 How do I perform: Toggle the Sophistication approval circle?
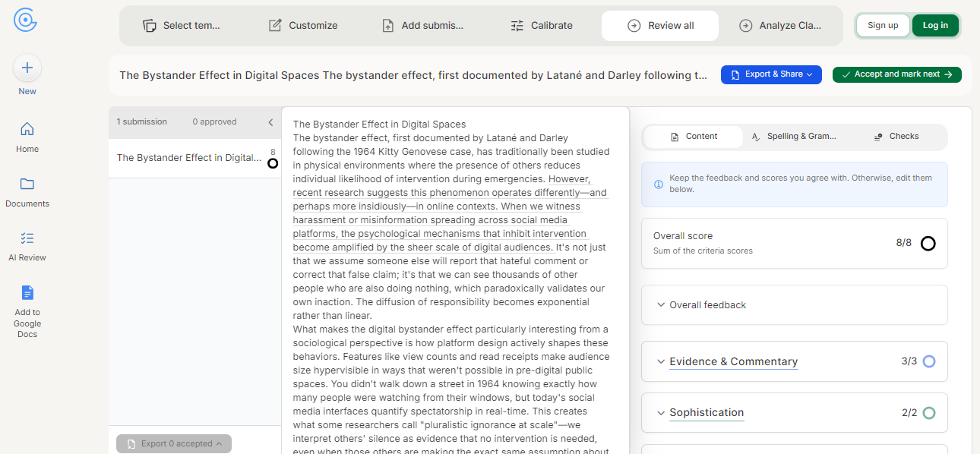point(928,413)
